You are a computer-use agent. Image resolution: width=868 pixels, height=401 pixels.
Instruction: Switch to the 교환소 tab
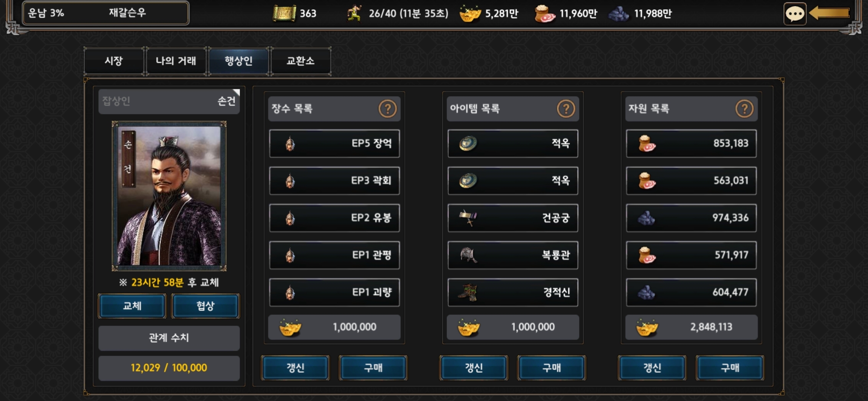300,61
